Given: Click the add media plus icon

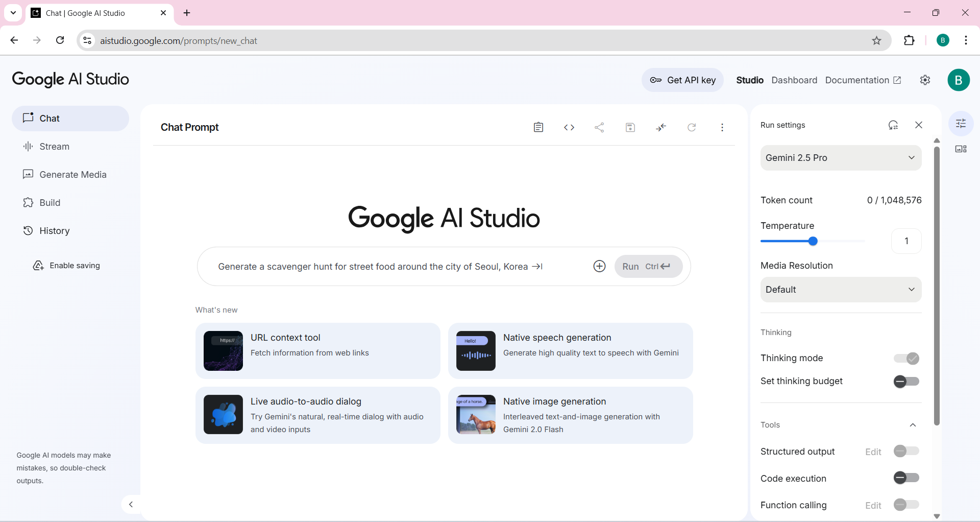Looking at the screenshot, I should [599, 266].
